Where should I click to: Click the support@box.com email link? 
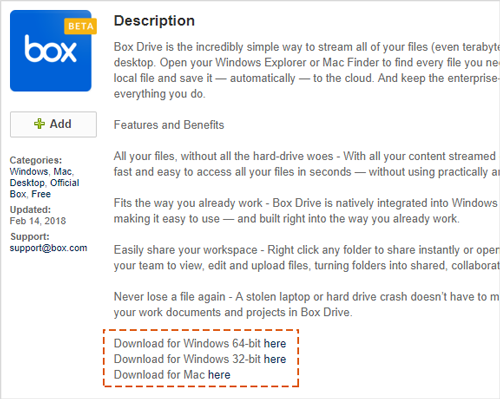click(x=48, y=248)
